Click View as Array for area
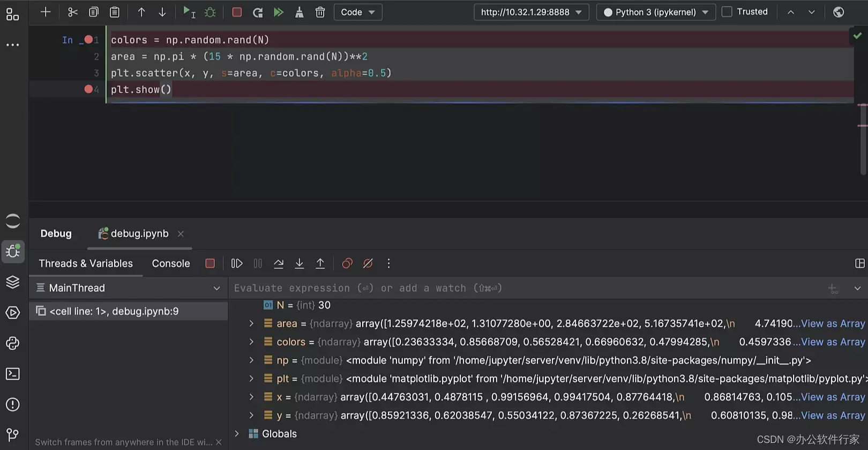Image resolution: width=868 pixels, height=450 pixels. pos(833,323)
